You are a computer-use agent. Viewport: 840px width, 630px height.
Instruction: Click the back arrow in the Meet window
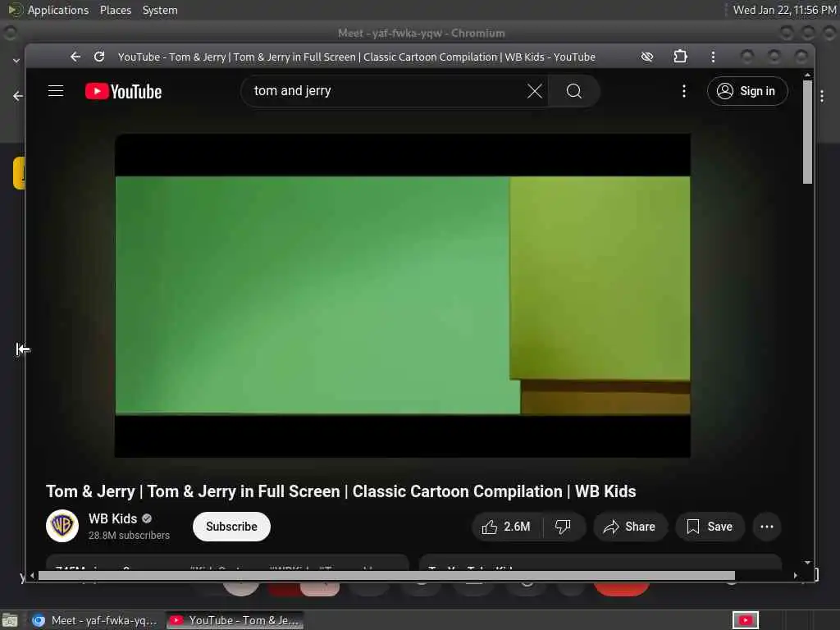click(x=18, y=96)
